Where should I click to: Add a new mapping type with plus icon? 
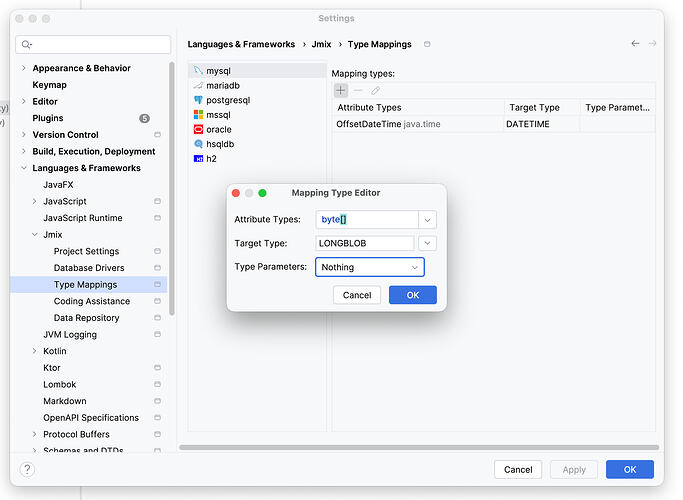(341, 91)
